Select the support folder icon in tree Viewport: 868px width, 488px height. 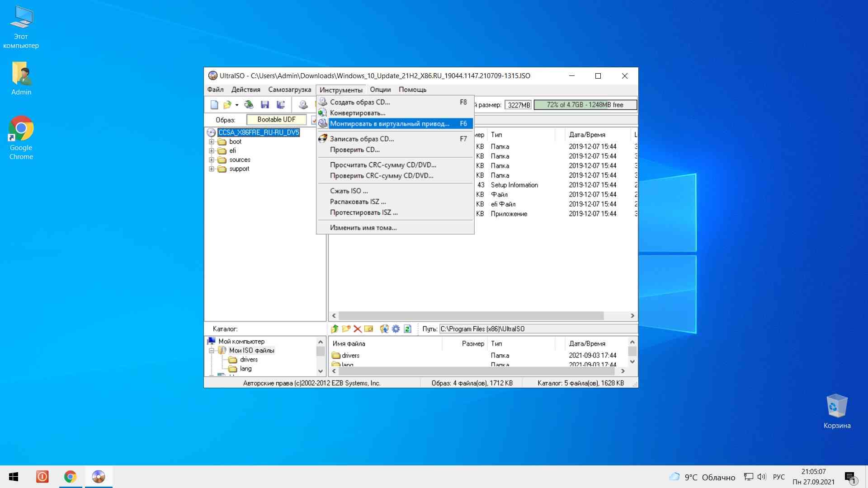click(x=222, y=169)
